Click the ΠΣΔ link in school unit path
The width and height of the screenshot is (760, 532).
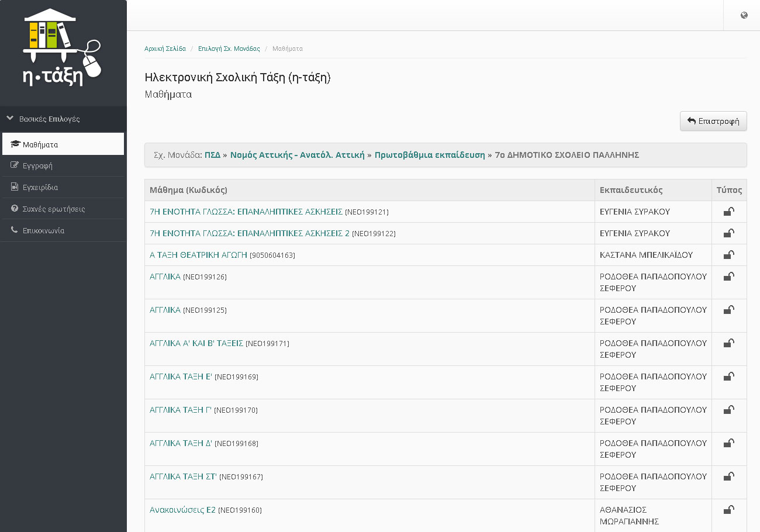(212, 155)
